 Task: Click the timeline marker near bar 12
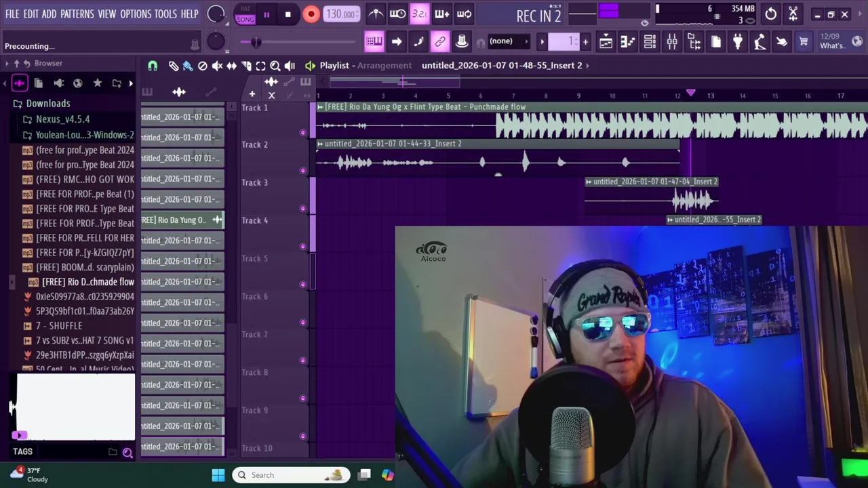click(x=690, y=93)
